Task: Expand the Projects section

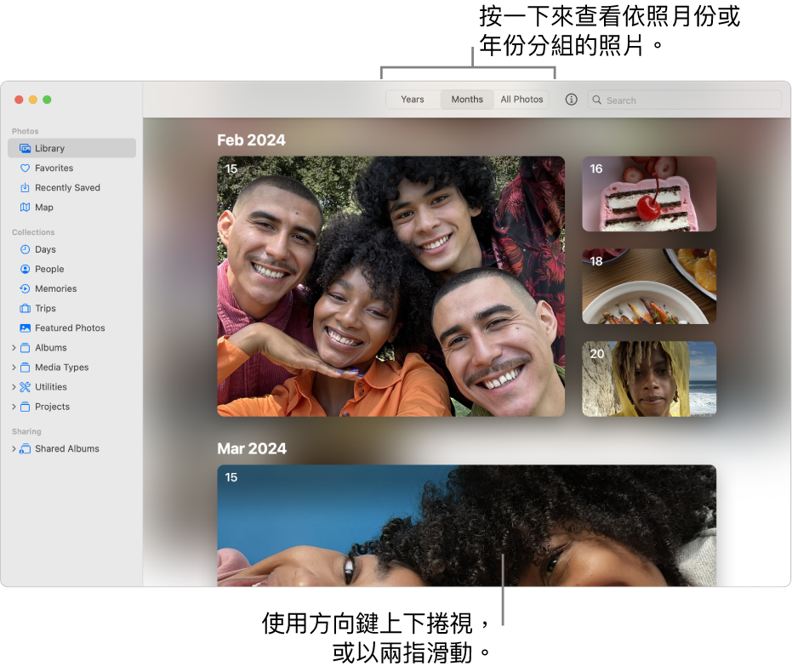Action: click(x=14, y=407)
